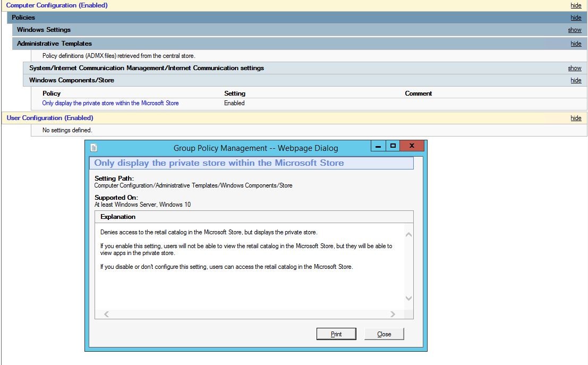Collapse the Policies section via hide
Image resolution: width=588 pixels, height=365 pixels.
(x=576, y=18)
